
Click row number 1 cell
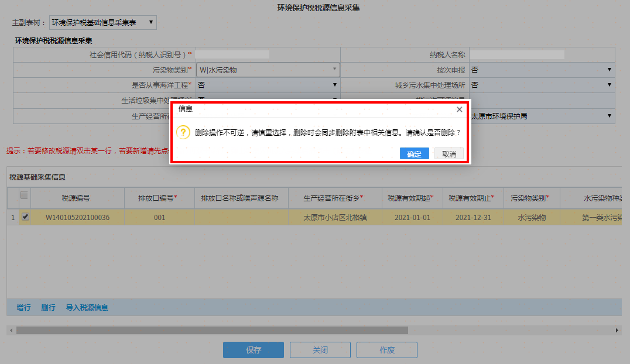[13, 217]
